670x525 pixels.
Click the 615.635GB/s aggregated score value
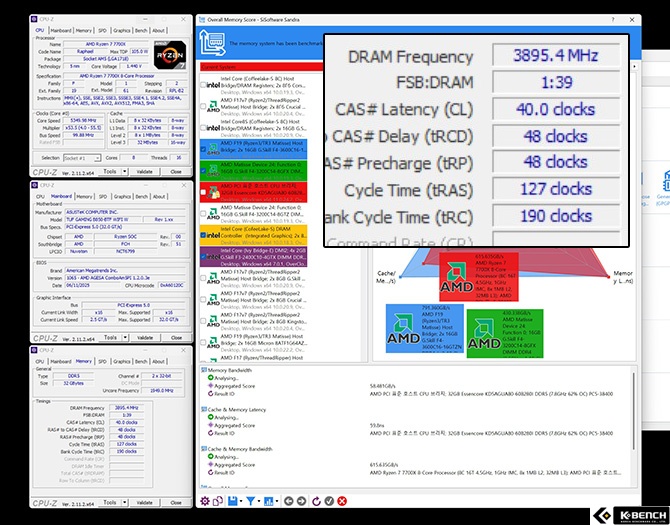[384, 464]
